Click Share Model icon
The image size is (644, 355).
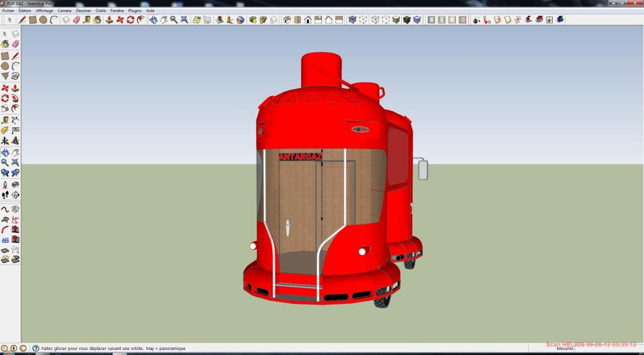click(263, 20)
